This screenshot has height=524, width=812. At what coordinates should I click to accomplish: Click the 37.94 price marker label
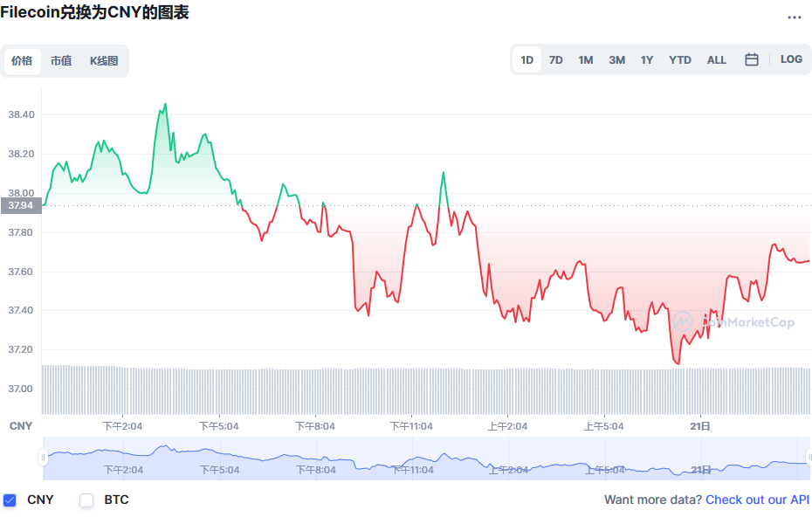coord(21,205)
